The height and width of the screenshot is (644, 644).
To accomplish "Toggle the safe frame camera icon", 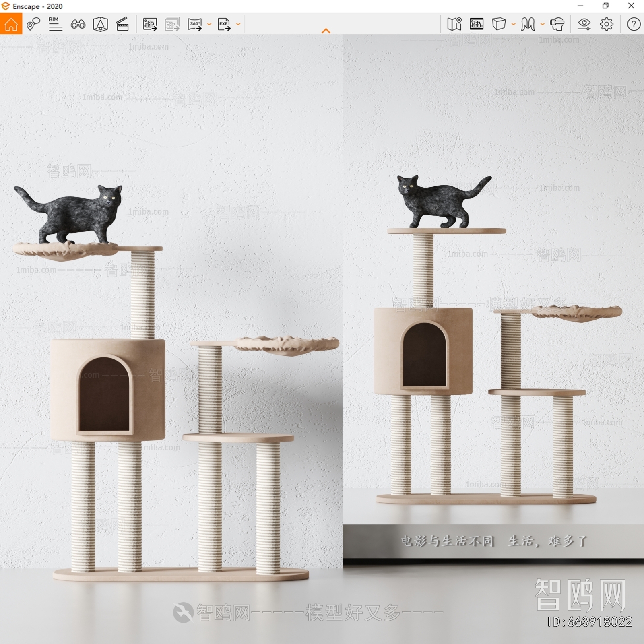I will coord(100,24).
